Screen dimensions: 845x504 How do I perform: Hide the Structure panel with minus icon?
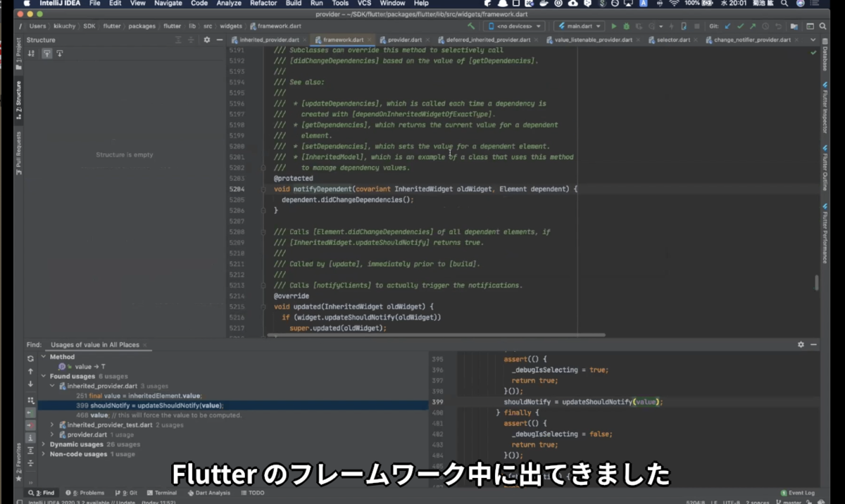(220, 40)
